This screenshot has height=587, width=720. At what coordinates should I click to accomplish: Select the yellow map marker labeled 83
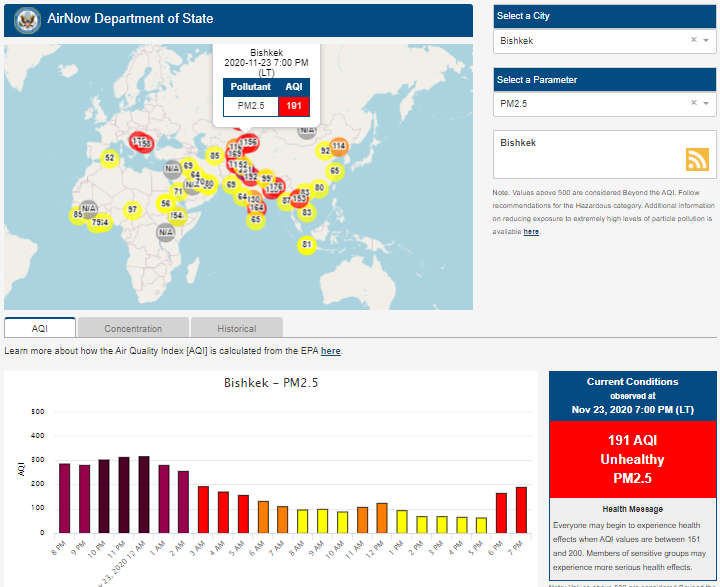coord(307,212)
